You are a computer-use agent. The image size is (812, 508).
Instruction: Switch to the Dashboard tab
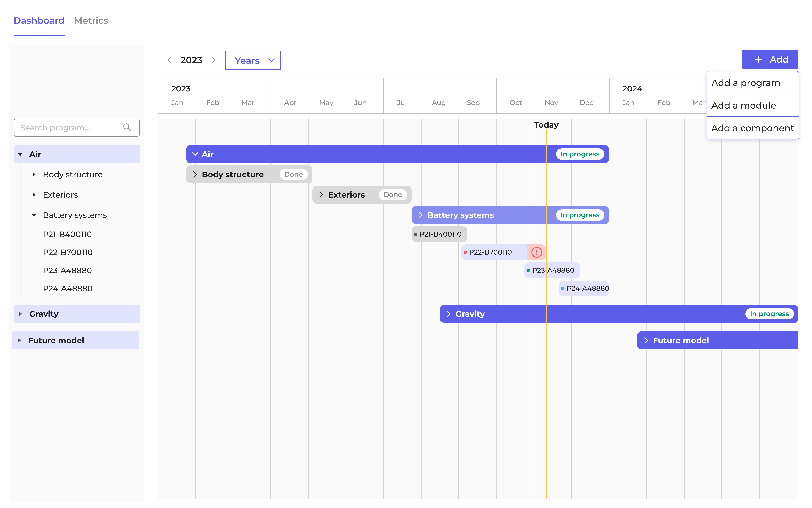[39, 21]
